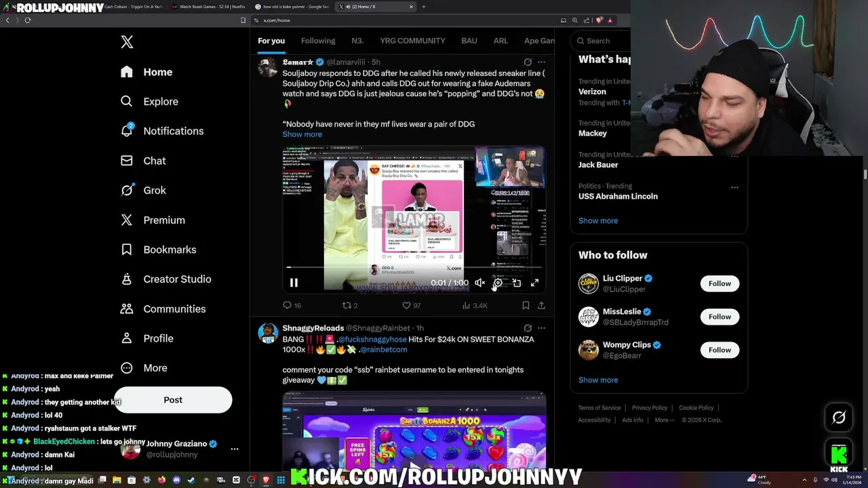Open Grok icon on ShnaggyReloads post

pyautogui.click(x=528, y=328)
